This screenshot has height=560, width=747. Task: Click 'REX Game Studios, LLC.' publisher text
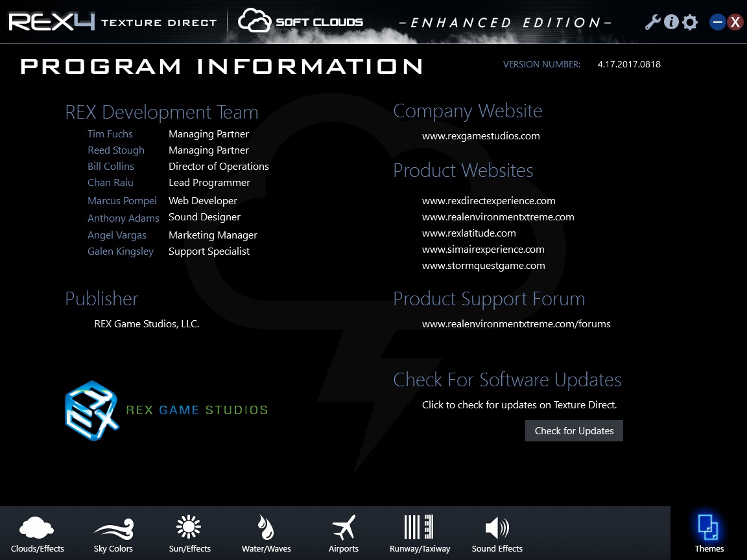[x=147, y=324]
